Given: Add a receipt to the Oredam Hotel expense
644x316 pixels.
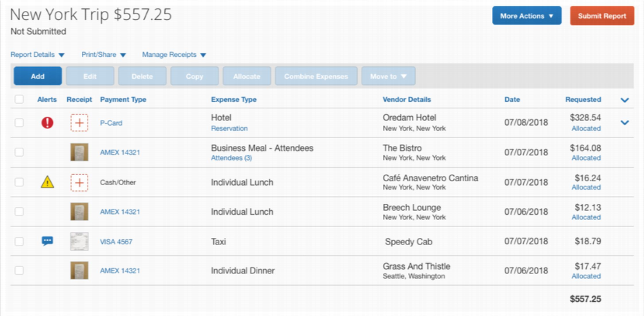Looking at the screenshot, I should point(79,123).
